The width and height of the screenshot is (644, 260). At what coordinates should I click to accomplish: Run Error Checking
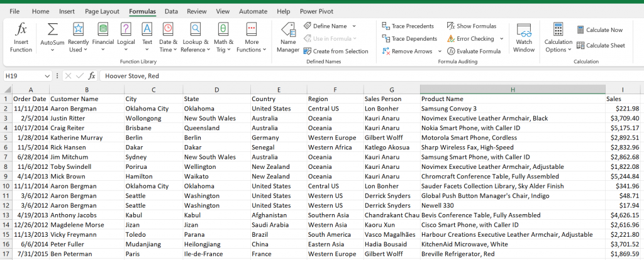[x=470, y=38]
